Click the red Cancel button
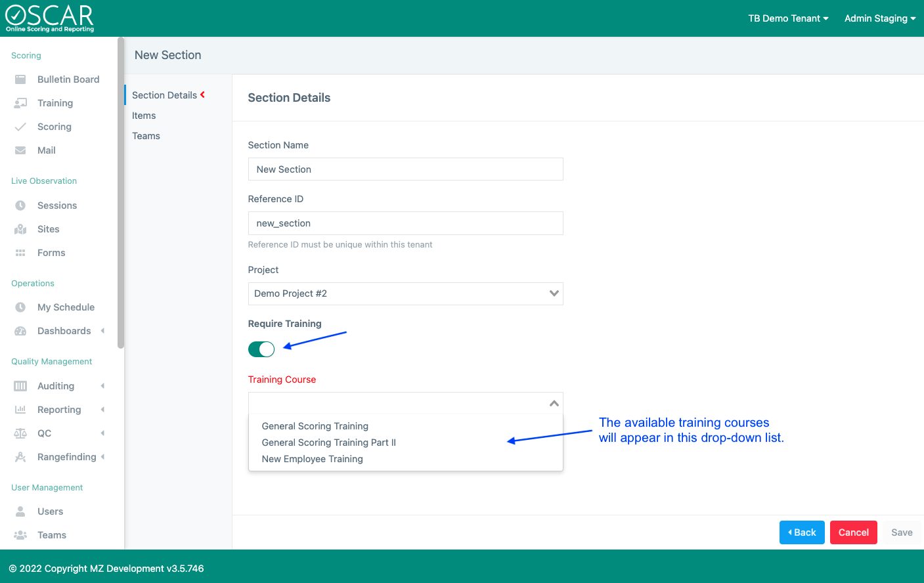924x583 pixels. [853, 532]
